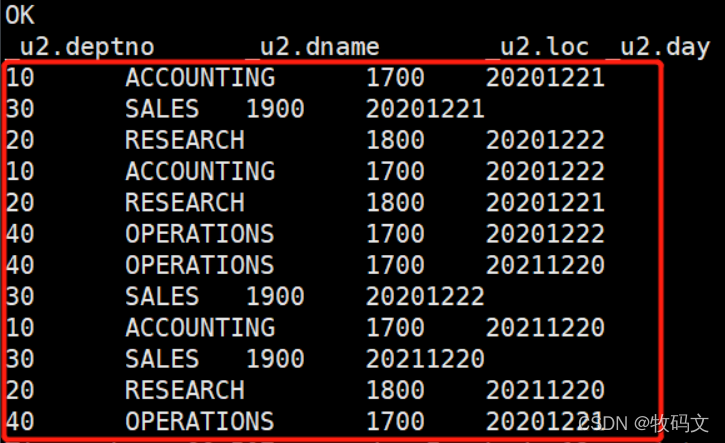This screenshot has height=443, width=725.
Task: Click deptno 30 in SALES 20201222 row
Action: (20, 296)
